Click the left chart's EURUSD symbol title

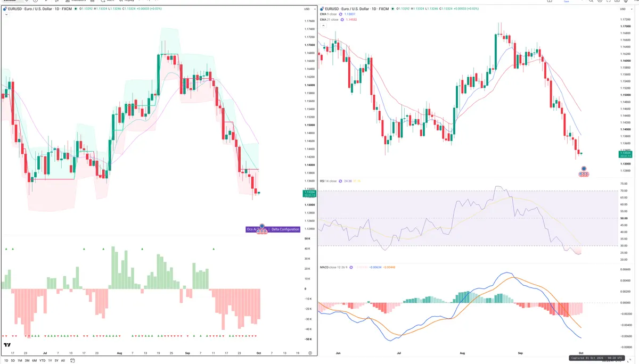coord(40,9)
